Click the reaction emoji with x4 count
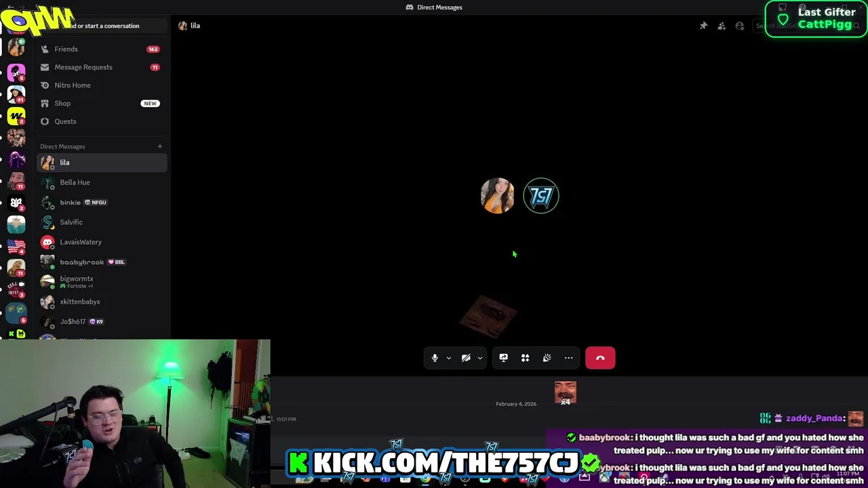Image resolution: width=868 pixels, height=488 pixels. [x=566, y=393]
